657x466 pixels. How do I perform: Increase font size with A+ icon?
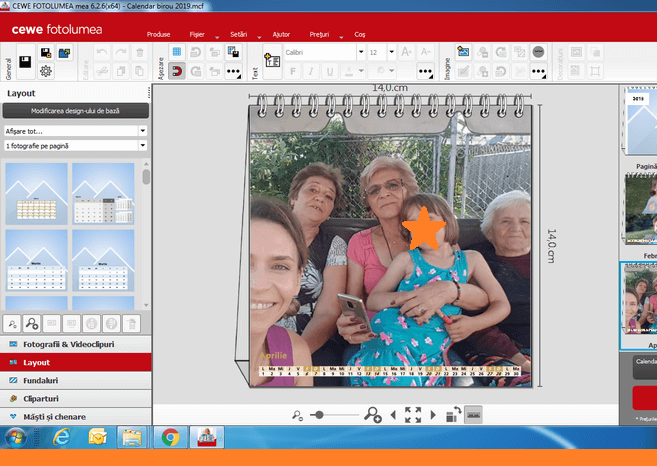(x=406, y=52)
